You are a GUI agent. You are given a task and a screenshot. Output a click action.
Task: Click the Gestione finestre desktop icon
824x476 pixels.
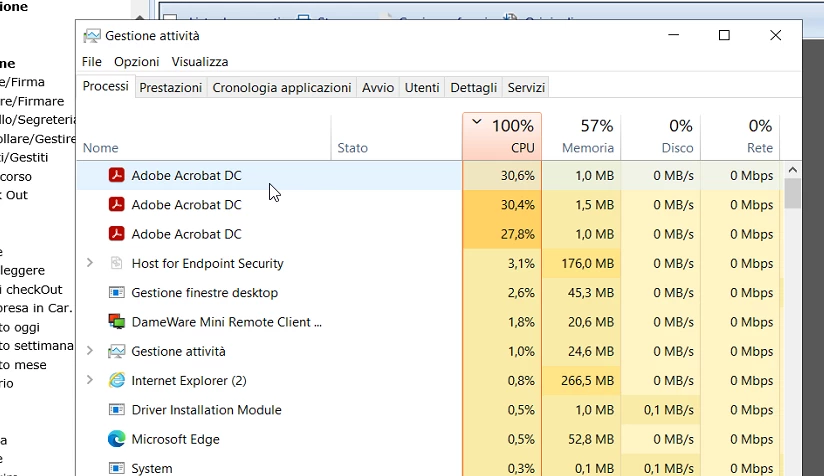click(x=117, y=293)
